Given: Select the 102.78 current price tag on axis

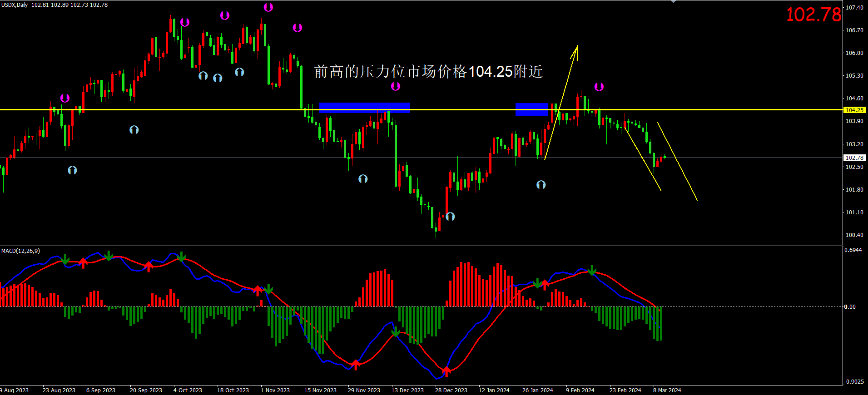Looking at the screenshot, I should pyautogui.click(x=854, y=158).
